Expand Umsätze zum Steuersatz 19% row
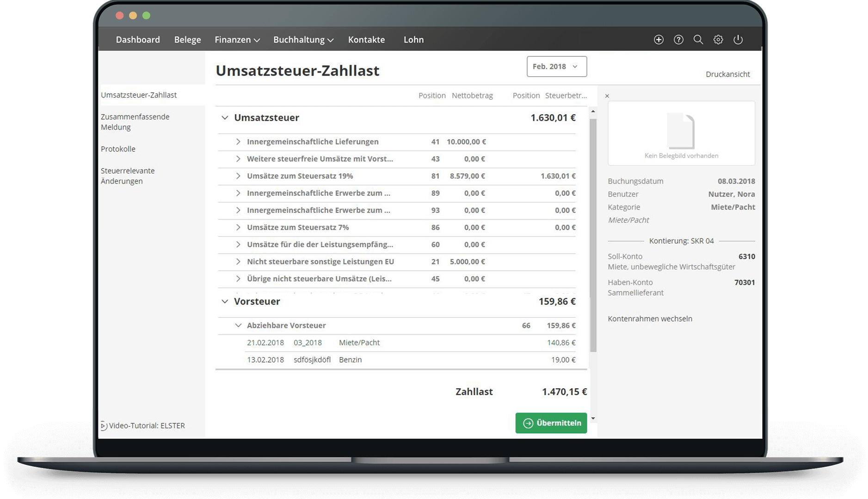The height and width of the screenshot is (499, 868). [238, 176]
